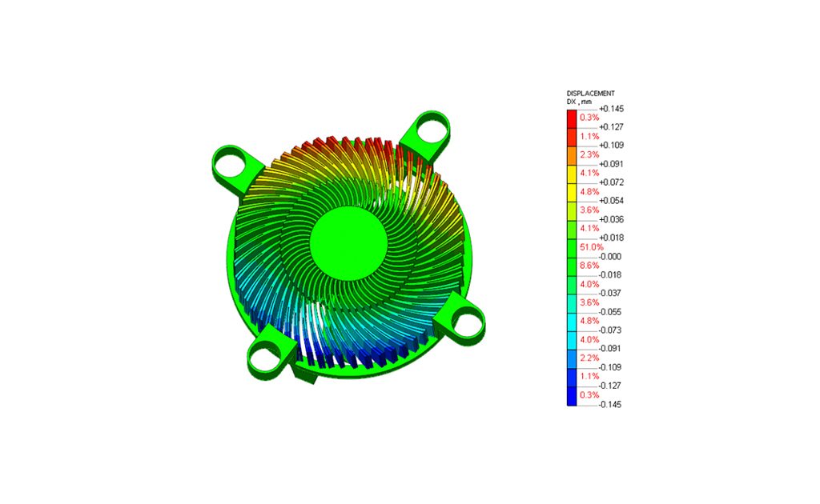Click the 2.3% percentage label
Screen dimensions: 820x504
click(589, 154)
